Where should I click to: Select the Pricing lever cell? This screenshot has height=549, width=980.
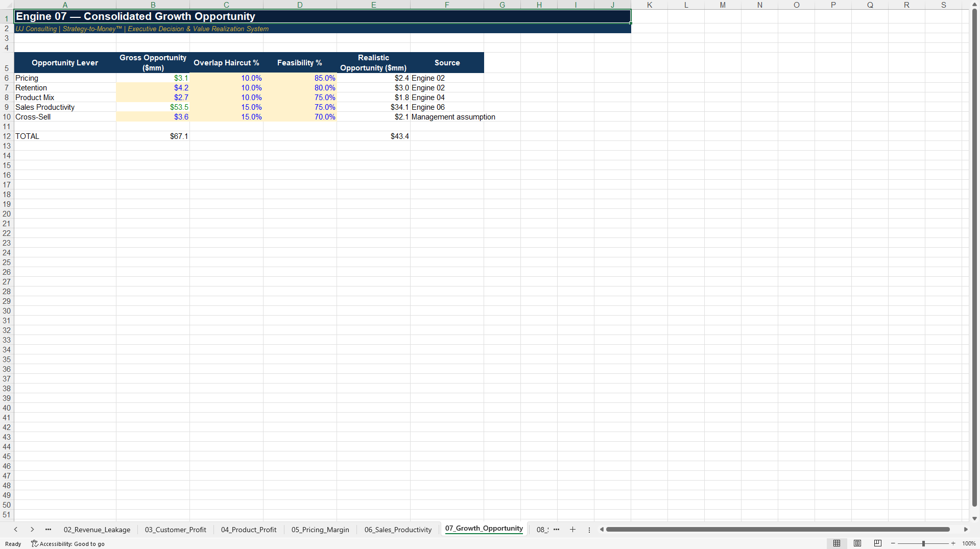pyautogui.click(x=65, y=78)
